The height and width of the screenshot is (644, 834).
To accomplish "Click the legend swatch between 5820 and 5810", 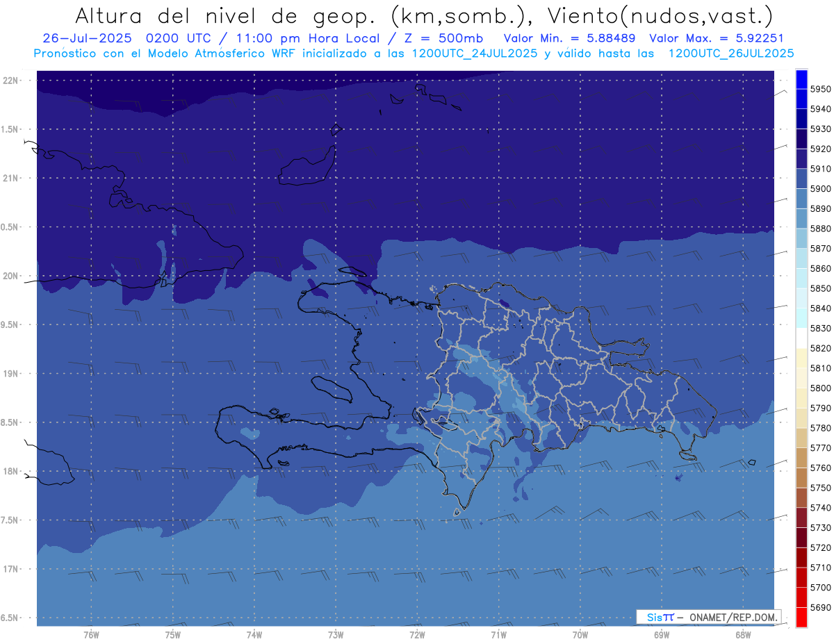I will (x=801, y=358).
